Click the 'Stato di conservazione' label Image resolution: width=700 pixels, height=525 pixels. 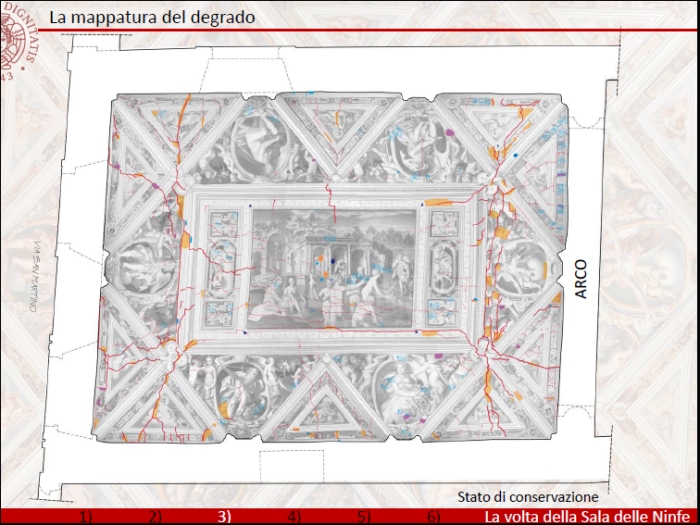[528, 497]
